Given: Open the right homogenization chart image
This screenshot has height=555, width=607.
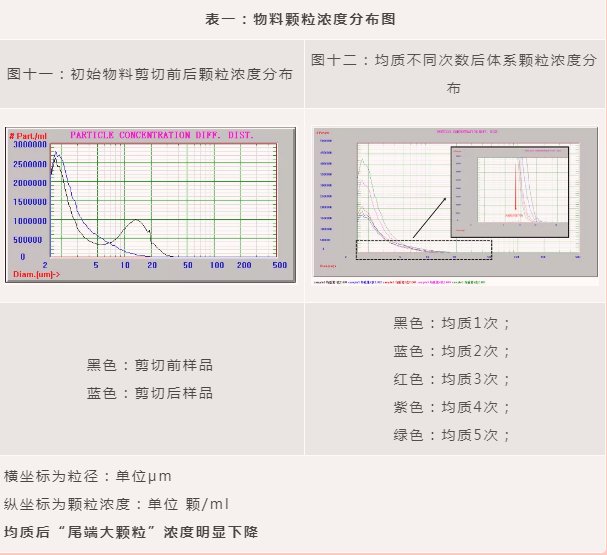Looking at the screenshot, I should 455,204.
